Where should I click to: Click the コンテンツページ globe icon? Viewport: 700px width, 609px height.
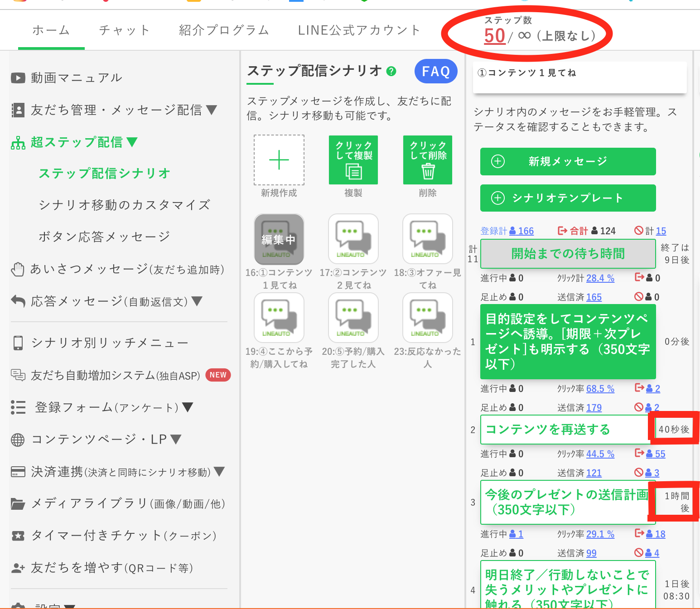pos(18,440)
